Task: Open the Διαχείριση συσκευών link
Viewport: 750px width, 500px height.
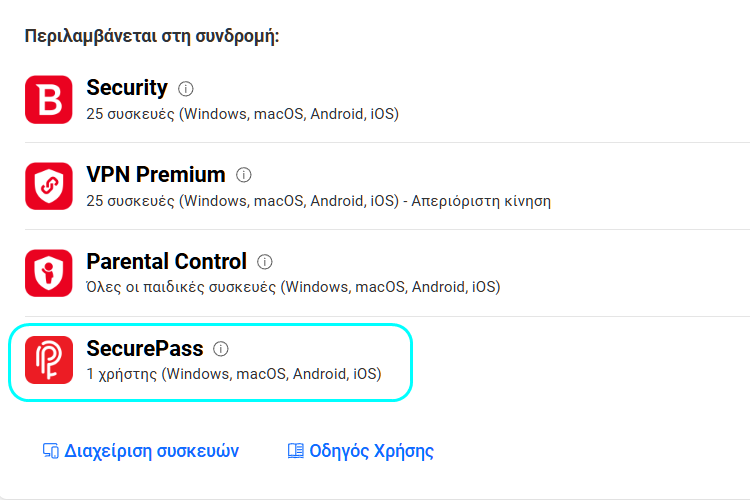Action: coord(152,451)
